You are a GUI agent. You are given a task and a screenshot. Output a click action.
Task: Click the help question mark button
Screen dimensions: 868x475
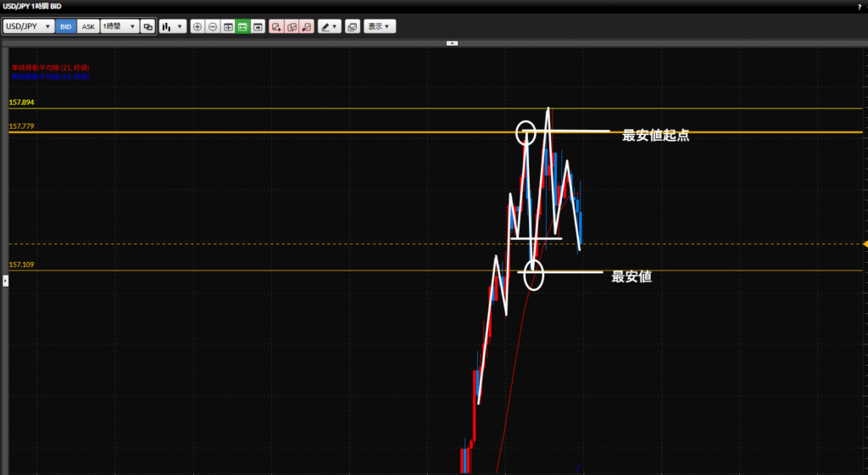859,7
